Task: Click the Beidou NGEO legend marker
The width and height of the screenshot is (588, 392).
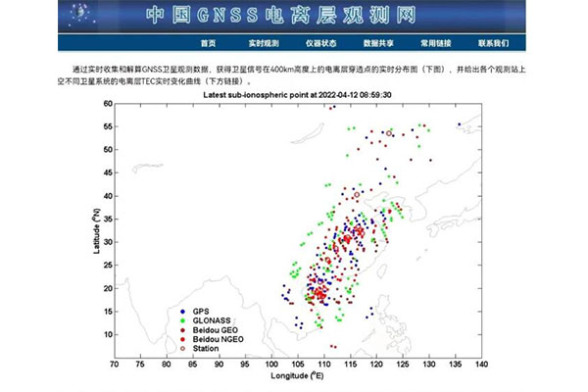Action: coord(182,338)
